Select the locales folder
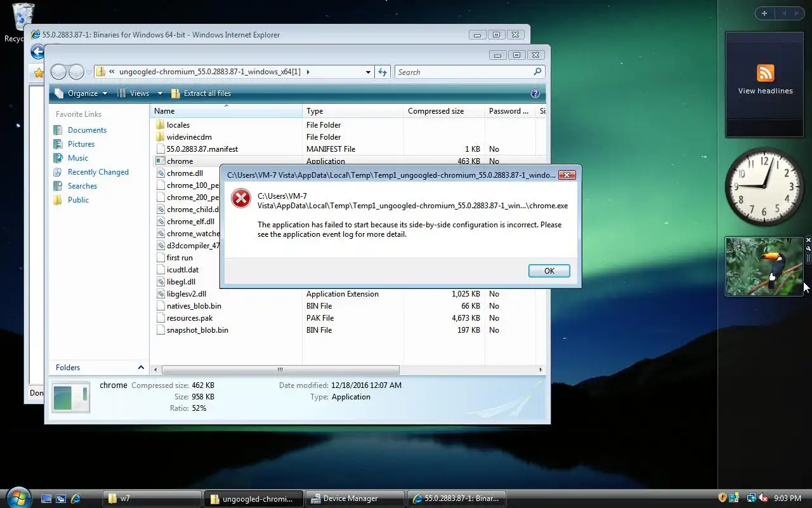Screen dimensions: 812x508 178,125
